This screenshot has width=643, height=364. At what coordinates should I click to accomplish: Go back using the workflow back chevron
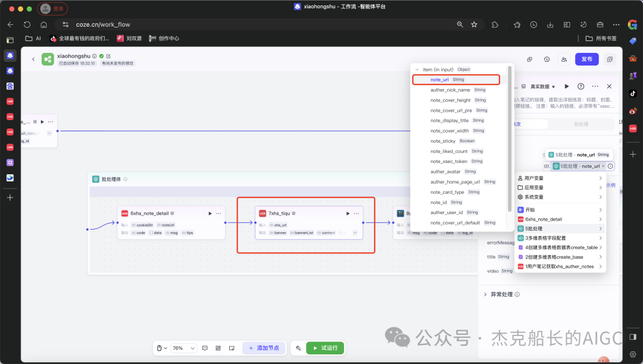pyautogui.click(x=33, y=59)
